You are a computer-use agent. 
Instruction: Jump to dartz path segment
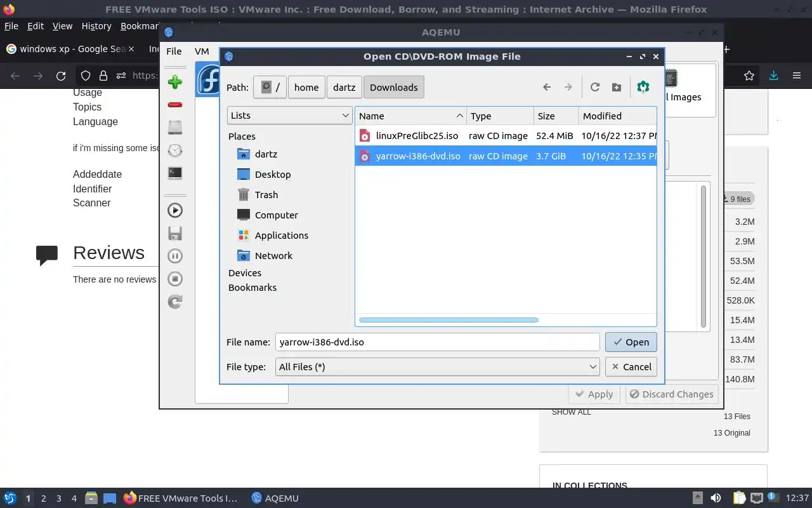coord(344,87)
